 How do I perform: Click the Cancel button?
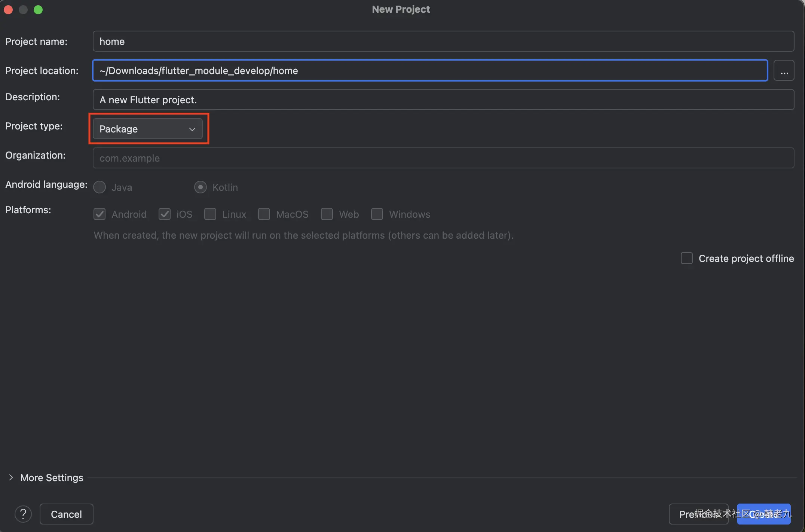pos(66,514)
